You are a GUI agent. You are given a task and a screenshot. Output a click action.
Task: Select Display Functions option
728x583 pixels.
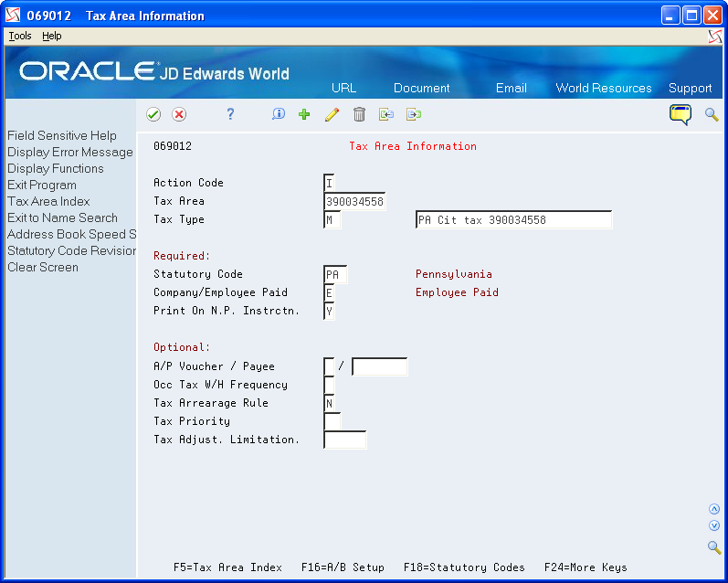(55, 168)
